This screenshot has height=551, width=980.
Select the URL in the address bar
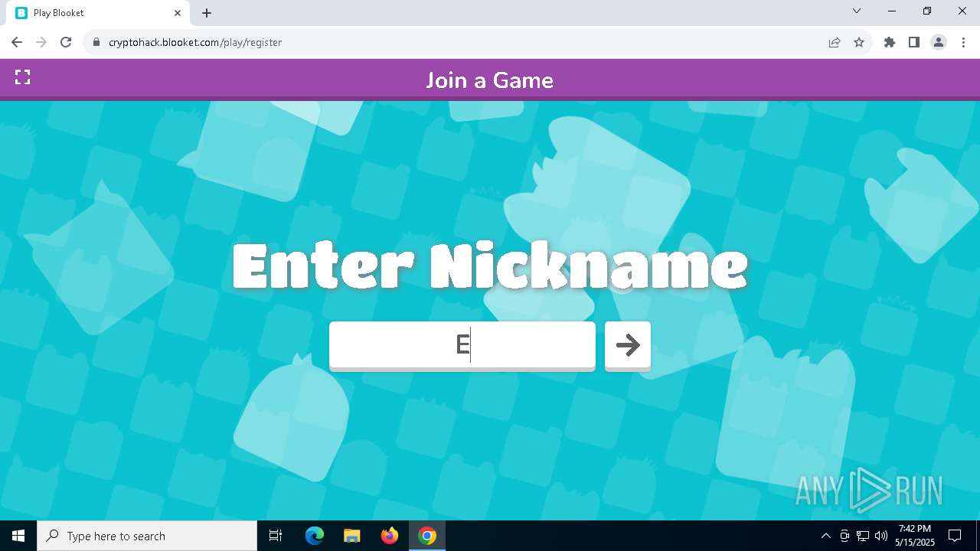[x=195, y=42]
